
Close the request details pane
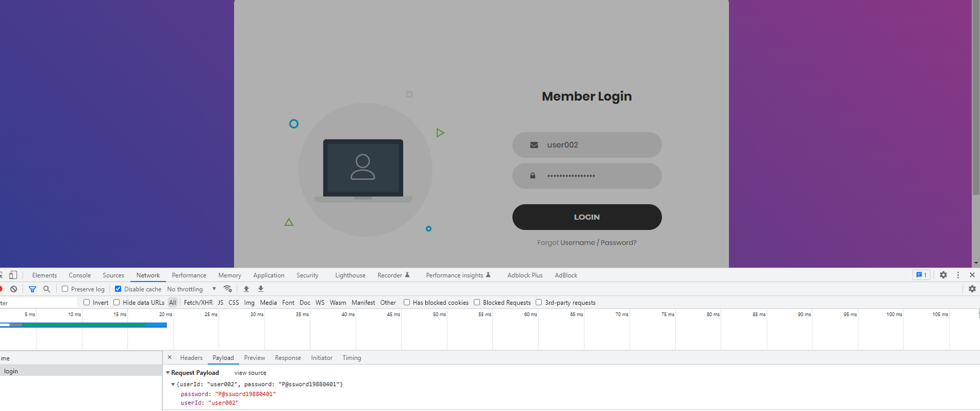point(170,358)
